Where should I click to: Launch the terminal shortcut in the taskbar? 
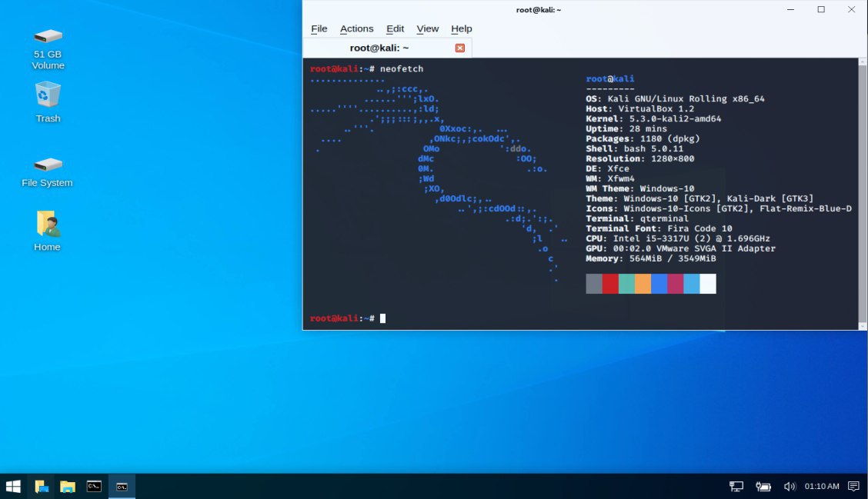(94, 486)
